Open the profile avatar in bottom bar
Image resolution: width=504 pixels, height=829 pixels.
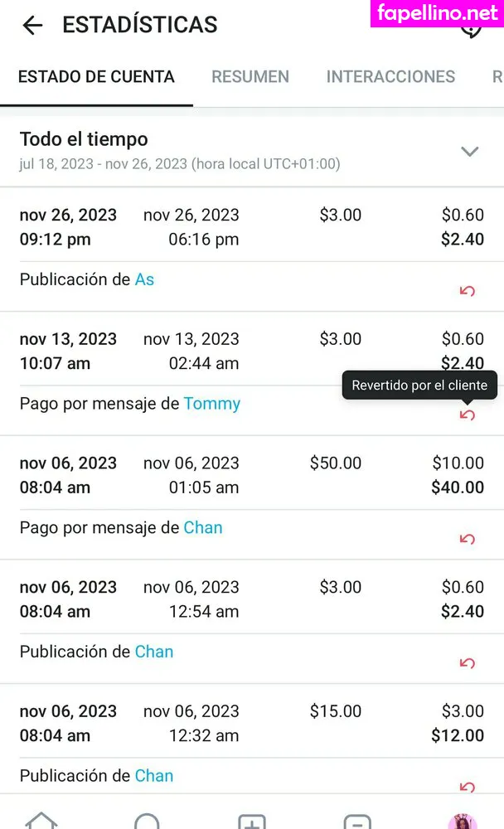(462, 820)
